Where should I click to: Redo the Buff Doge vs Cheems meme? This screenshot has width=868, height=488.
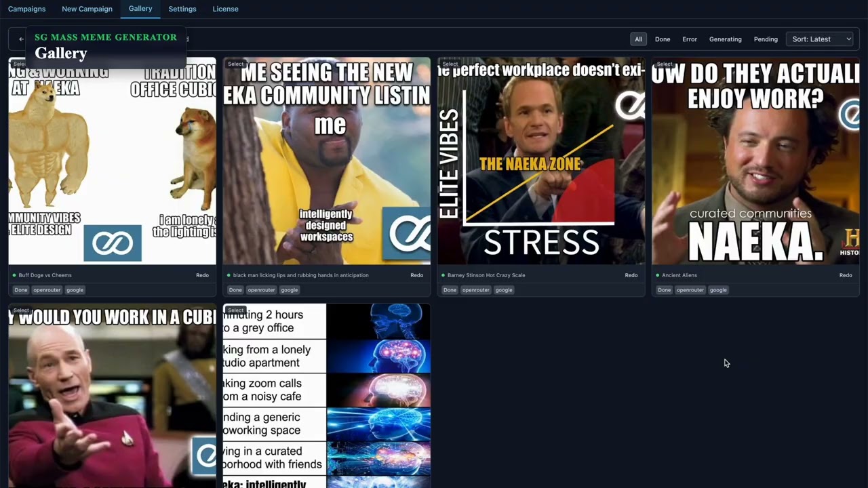202,275
